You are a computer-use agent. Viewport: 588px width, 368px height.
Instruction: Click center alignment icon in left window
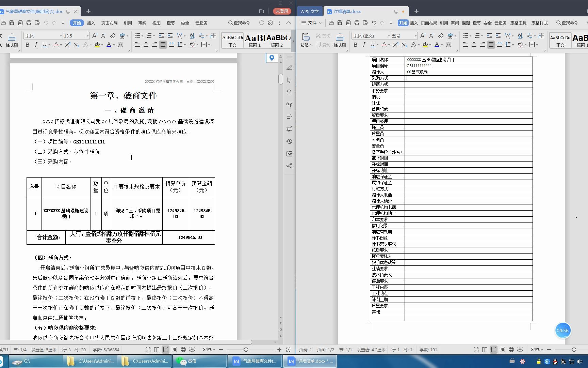(x=146, y=45)
